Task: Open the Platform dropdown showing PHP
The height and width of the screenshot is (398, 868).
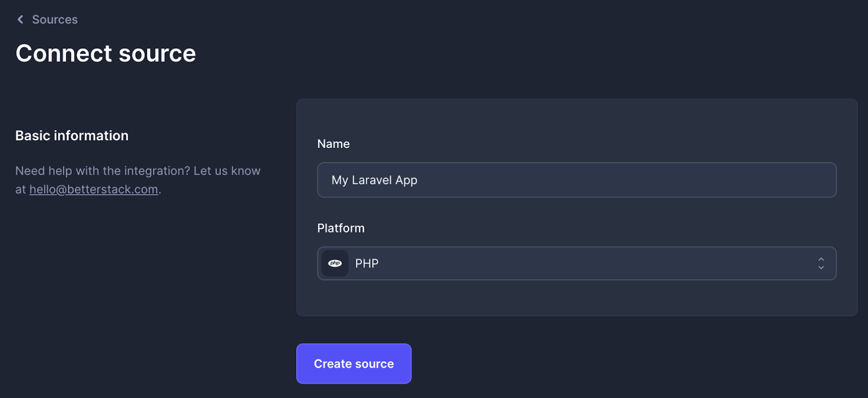Action: [577, 264]
